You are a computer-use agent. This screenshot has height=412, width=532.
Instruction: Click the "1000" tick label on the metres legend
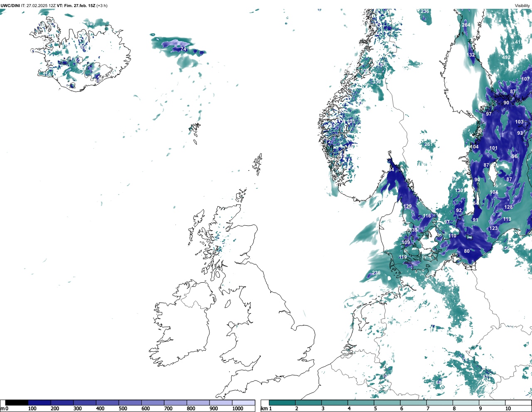coord(238,409)
